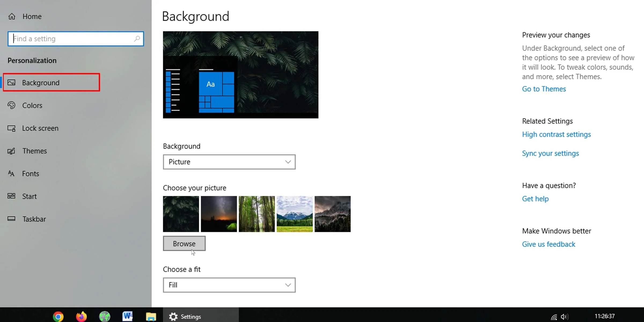The image size is (644, 322).
Task: Open Colors settings via palette icon
Action: pyautogui.click(x=11, y=105)
